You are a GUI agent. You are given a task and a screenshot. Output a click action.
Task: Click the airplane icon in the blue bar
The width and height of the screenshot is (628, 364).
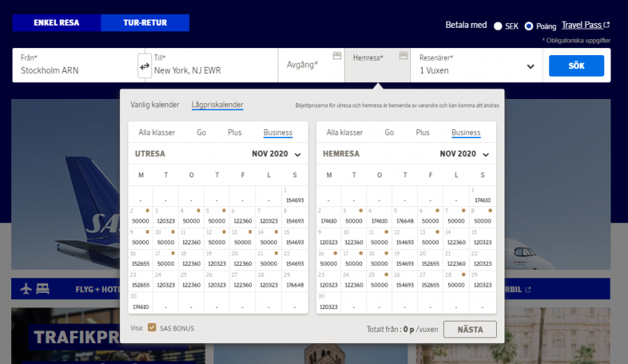click(x=26, y=288)
